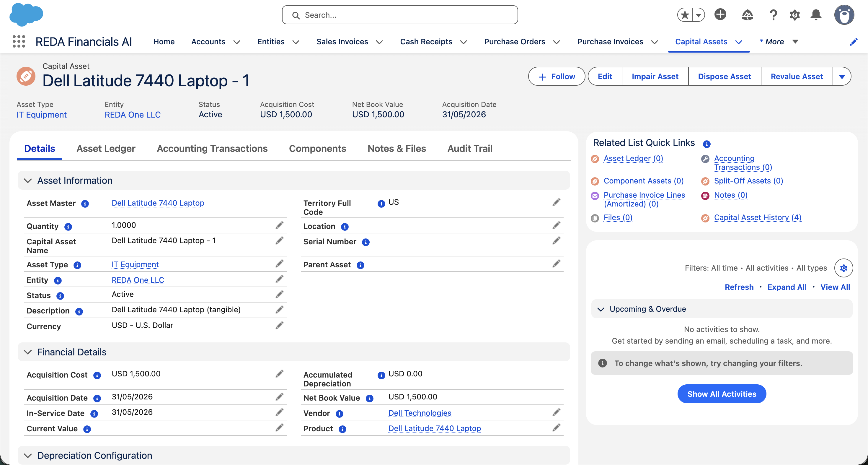This screenshot has width=868, height=465.
Task: Click the edit navigation pencil icon
Action: 854,42
